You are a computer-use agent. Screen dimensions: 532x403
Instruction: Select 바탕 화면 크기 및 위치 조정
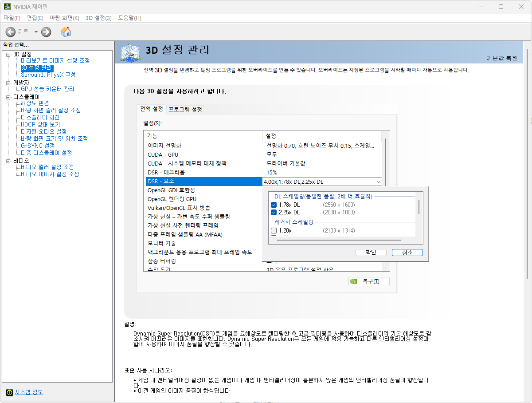point(54,138)
